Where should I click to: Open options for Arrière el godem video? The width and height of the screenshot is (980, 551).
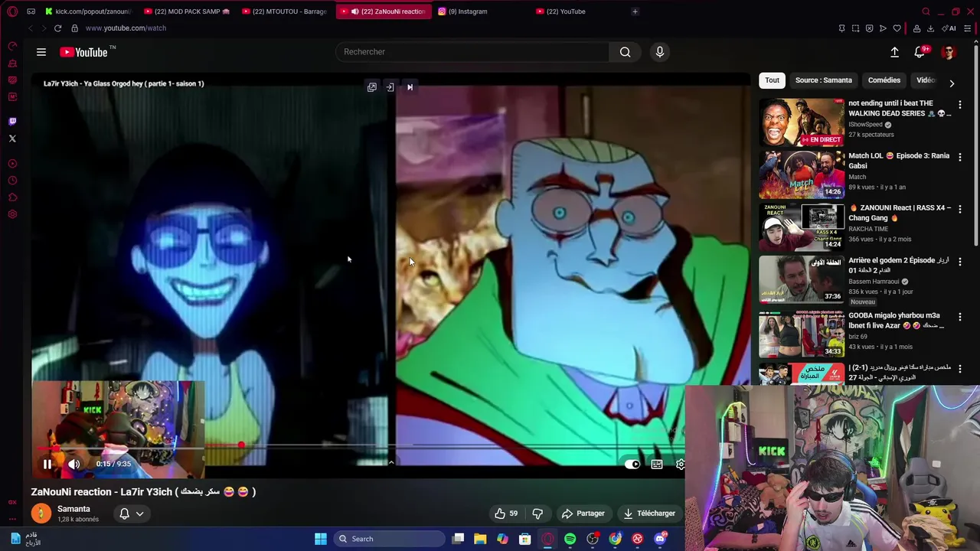pos(960,262)
